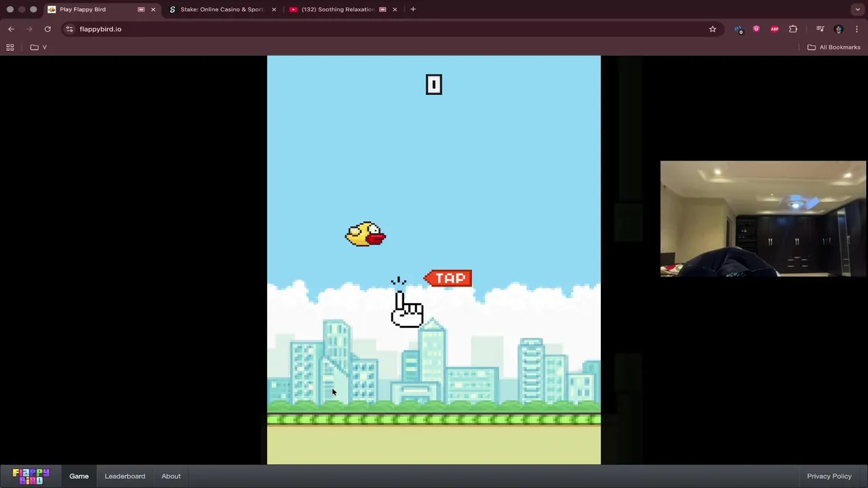Click the score counter showing 0
The height and width of the screenshot is (488, 868).
tap(434, 85)
